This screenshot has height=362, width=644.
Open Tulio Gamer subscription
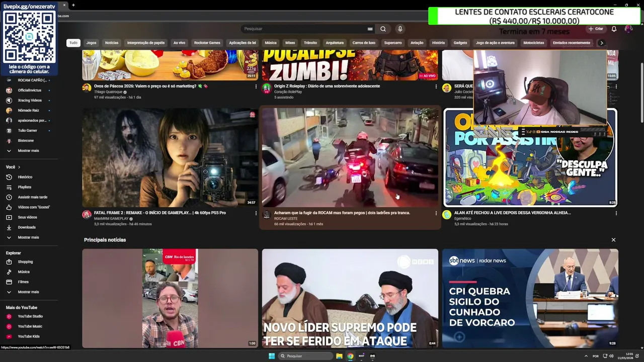click(27, 130)
